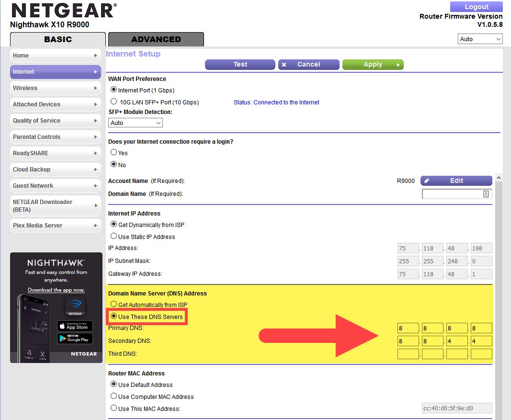Click the IP Address first octet field 75
The image size is (511, 420).
tap(408, 248)
